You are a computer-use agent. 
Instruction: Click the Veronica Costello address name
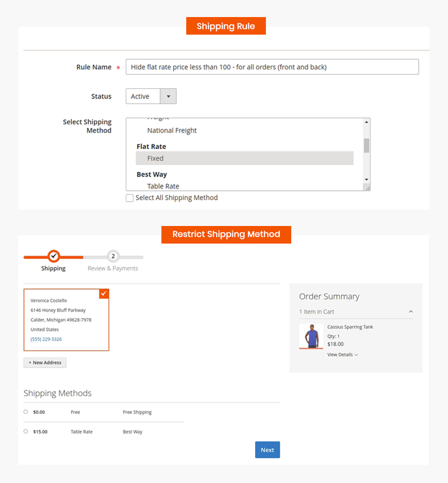click(49, 300)
